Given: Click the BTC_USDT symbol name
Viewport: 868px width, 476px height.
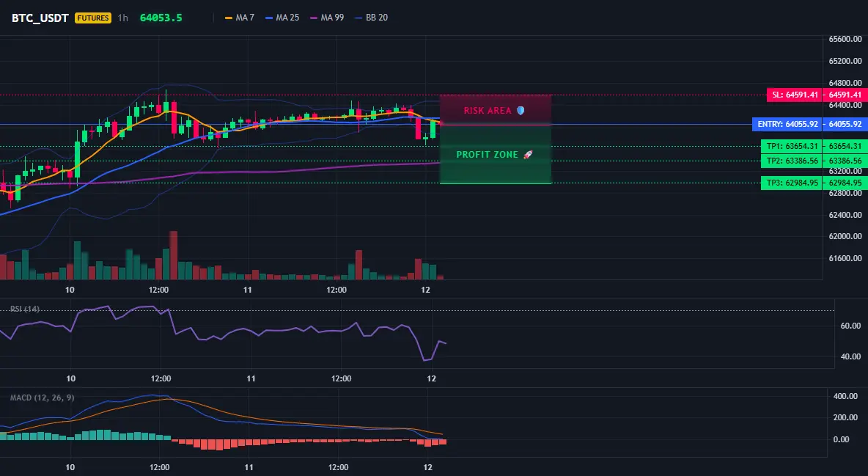Looking at the screenshot, I should pyautogui.click(x=40, y=18).
